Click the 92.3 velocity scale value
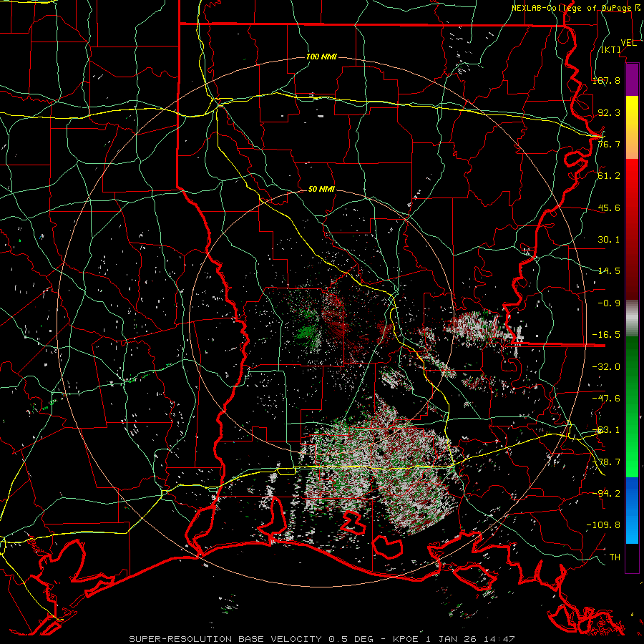The image size is (644, 644). point(609,112)
